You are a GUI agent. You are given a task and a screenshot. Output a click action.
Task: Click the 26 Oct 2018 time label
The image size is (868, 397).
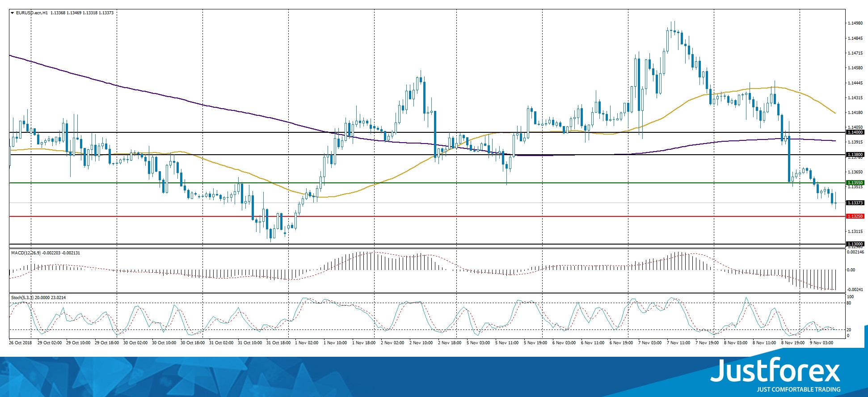(21, 343)
